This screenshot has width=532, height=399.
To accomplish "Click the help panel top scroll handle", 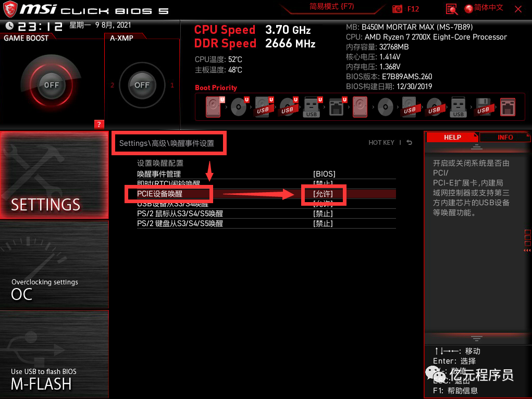I will pyautogui.click(x=476, y=147).
